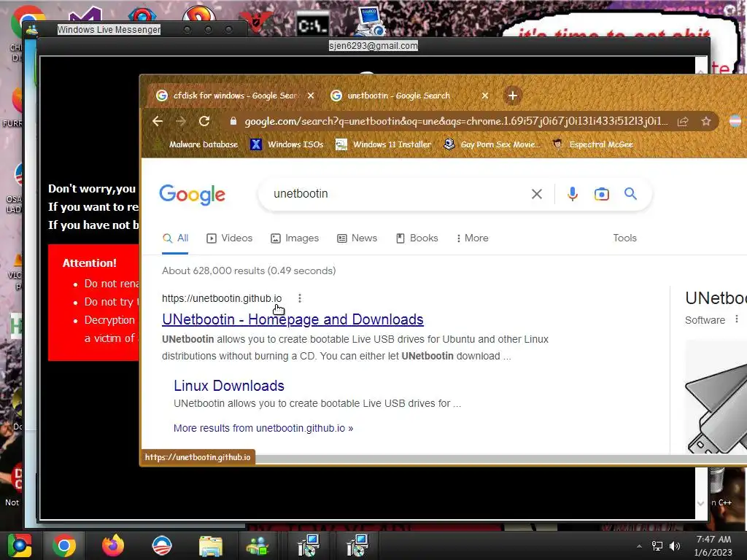Viewport: 747px width, 560px height.
Task: Open UNetbootin - Homepage and Downloads link
Action: [x=293, y=319]
